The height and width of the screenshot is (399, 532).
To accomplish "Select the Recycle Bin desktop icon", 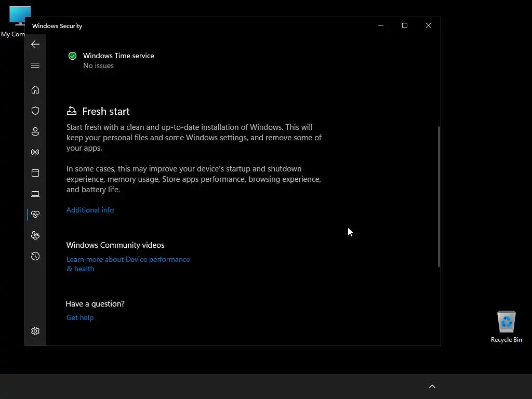I will 506,327.
